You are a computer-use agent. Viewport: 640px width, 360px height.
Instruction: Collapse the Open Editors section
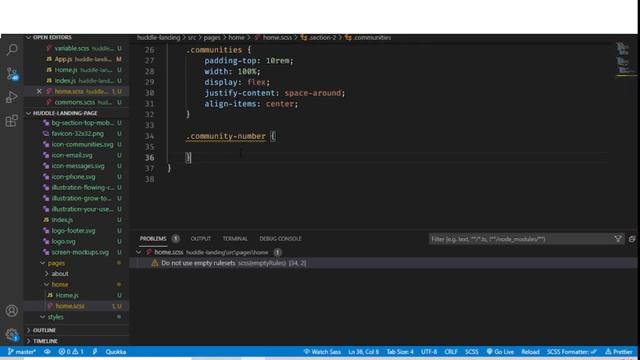coord(52,38)
